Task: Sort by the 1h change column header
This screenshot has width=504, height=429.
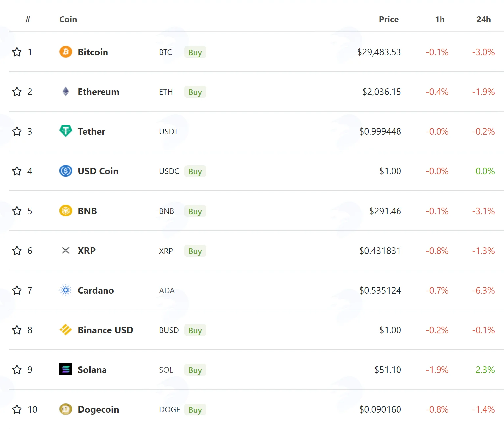Action: click(x=440, y=19)
